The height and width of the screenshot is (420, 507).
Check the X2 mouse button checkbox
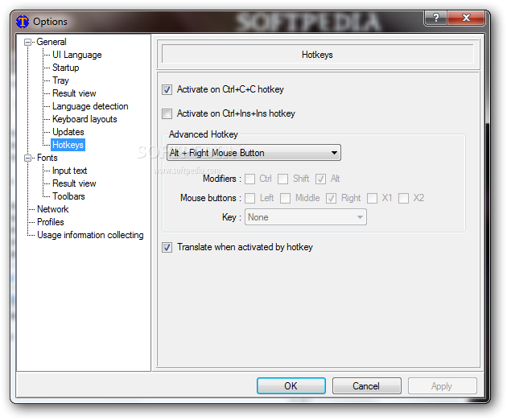click(x=403, y=198)
